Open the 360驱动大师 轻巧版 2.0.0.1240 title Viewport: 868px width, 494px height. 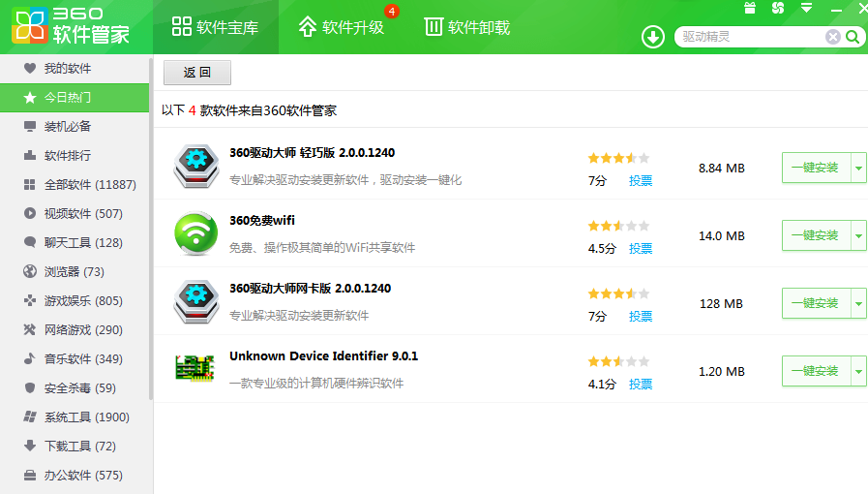click(x=313, y=153)
